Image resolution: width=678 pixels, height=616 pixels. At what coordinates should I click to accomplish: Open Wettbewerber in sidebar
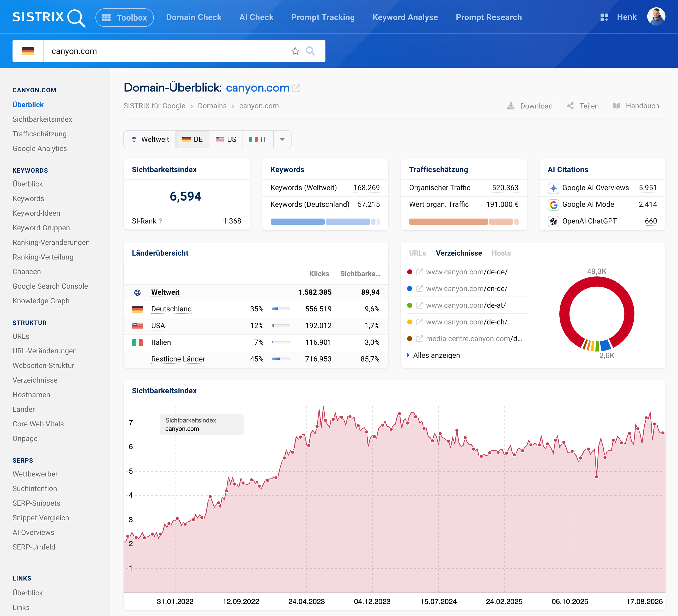35,474
